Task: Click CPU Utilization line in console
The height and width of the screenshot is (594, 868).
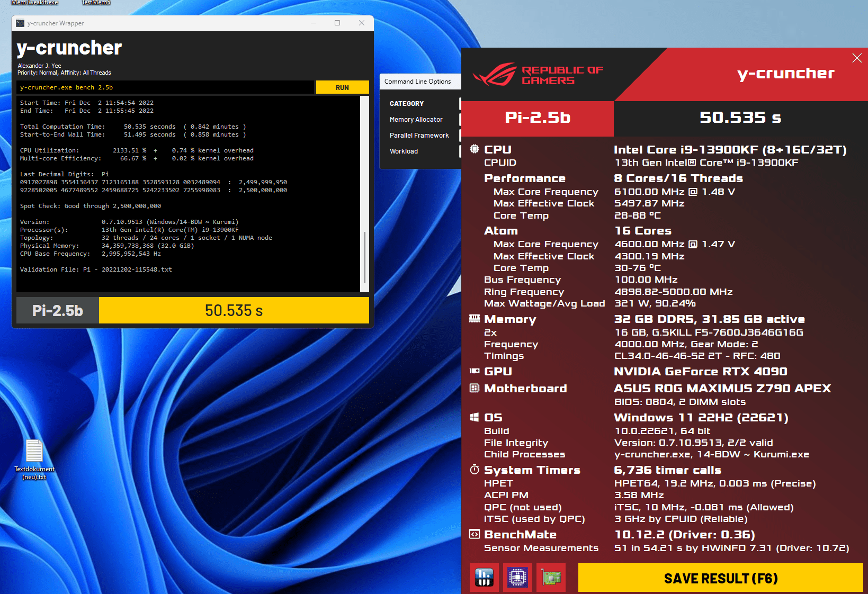Action: pos(137,150)
